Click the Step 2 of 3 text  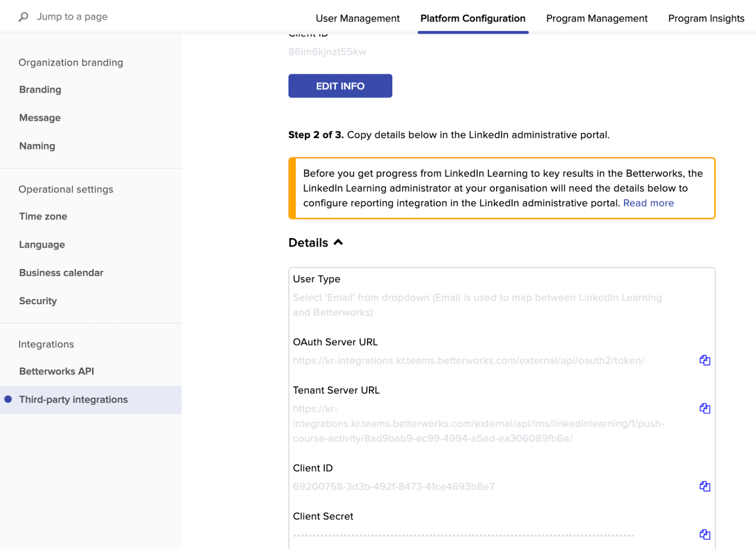[x=316, y=135]
